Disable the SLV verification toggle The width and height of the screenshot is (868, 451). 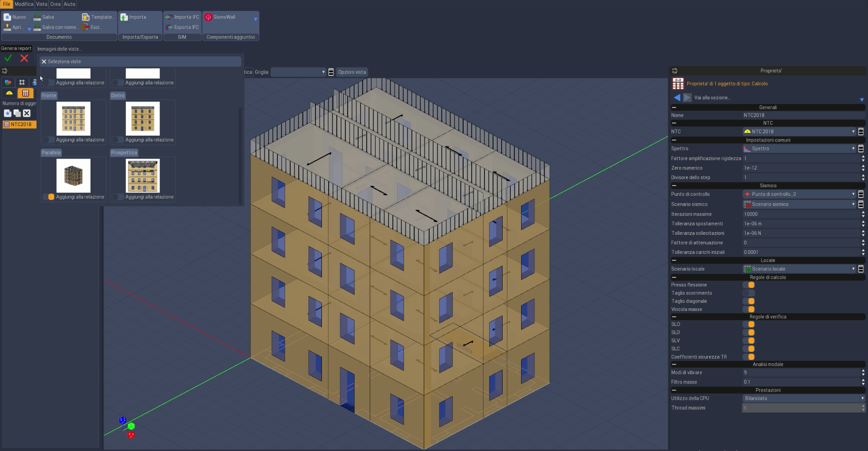(x=749, y=341)
